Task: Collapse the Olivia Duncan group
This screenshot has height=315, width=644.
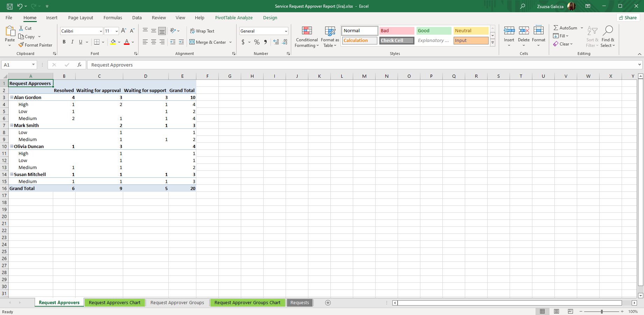Action: click(x=12, y=146)
